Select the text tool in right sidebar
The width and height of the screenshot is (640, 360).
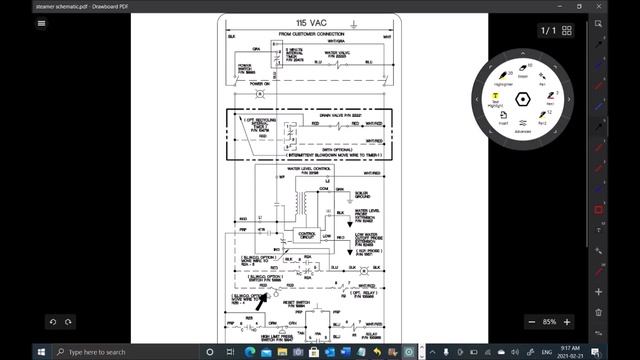[x=598, y=230]
